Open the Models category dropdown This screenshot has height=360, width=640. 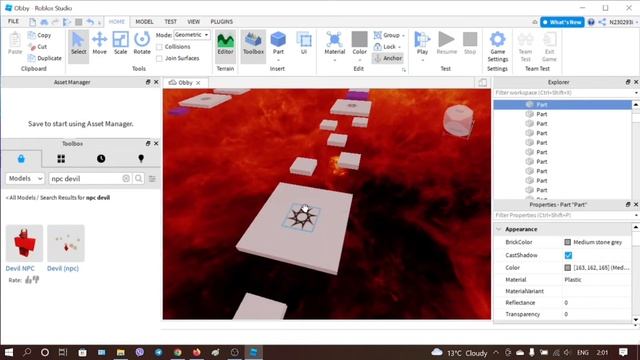click(x=25, y=178)
